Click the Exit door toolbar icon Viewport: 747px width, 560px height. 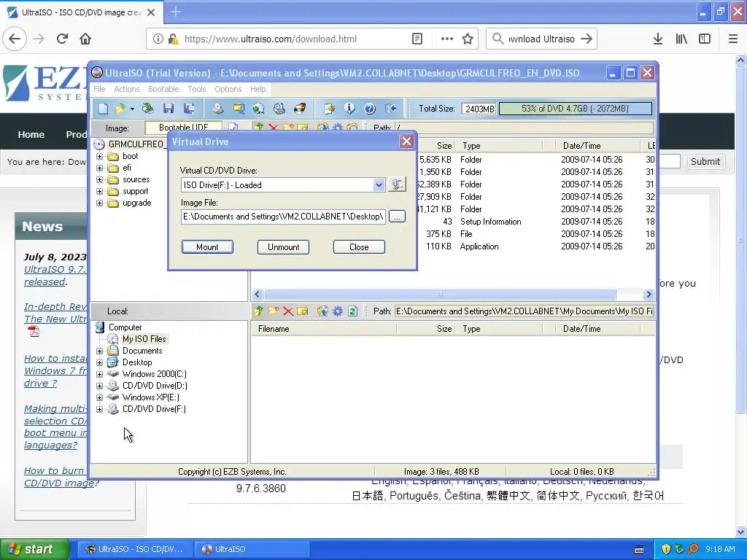(x=391, y=109)
